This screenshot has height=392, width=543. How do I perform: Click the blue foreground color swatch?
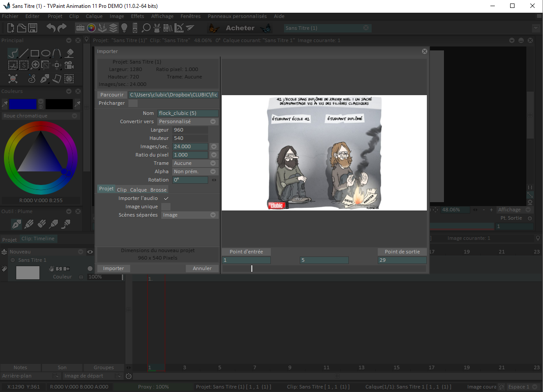click(23, 104)
